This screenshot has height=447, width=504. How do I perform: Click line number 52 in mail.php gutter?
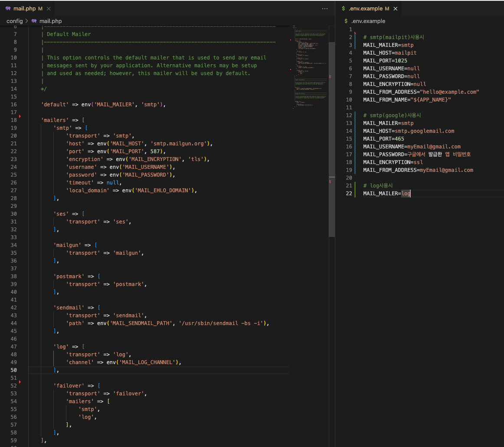[x=13, y=385]
